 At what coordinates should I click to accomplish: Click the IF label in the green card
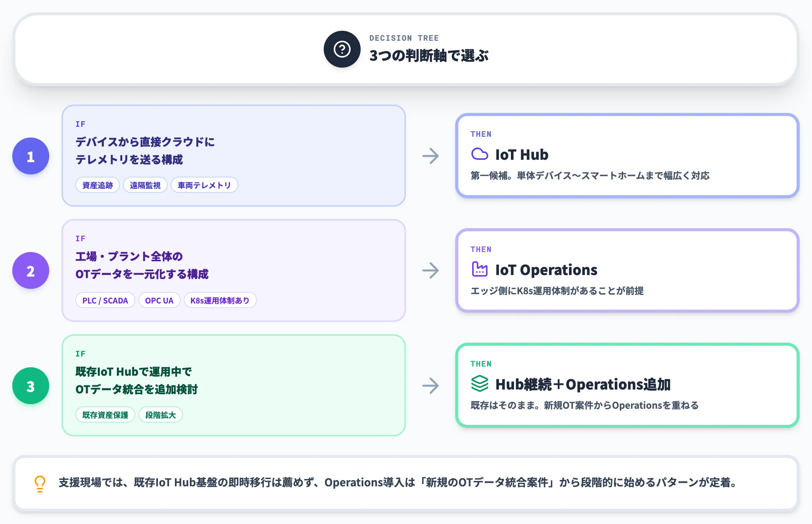pyautogui.click(x=80, y=354)
